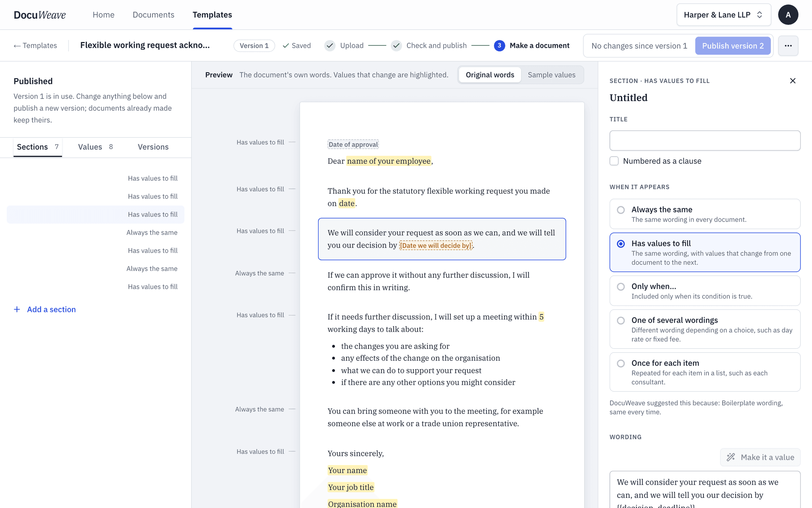Click the Publish version 2 button

(x=733, y=46)
